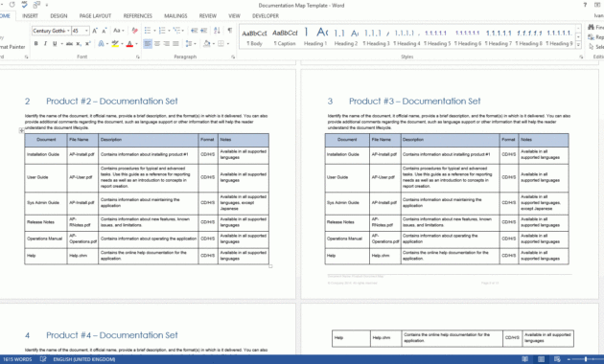
Task: Click the Multilevel List icon
Action: pos(176,31)
